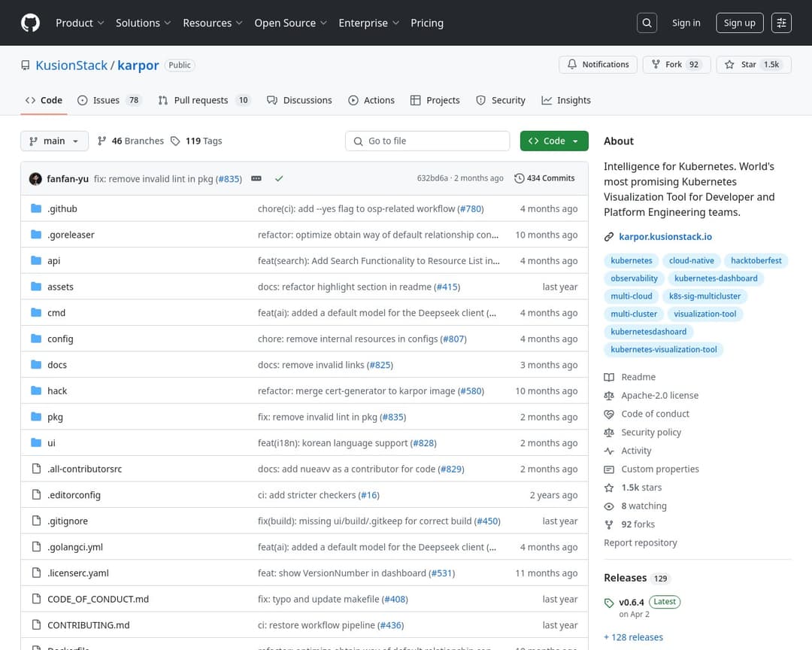The width and height of the screenshot is (812, 650).
Task: Click the pulse icon beside Activity
Action: coord(609,451)
